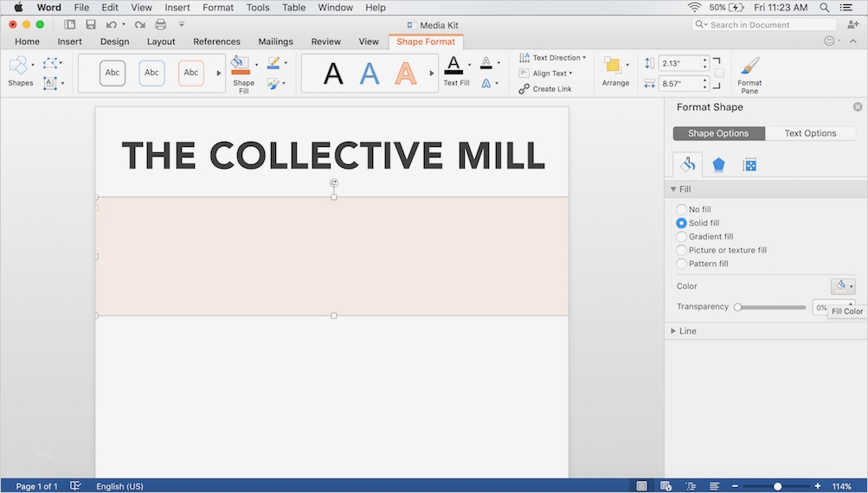
Task: Switch to the Text Options tab
Action: point(810,133)
